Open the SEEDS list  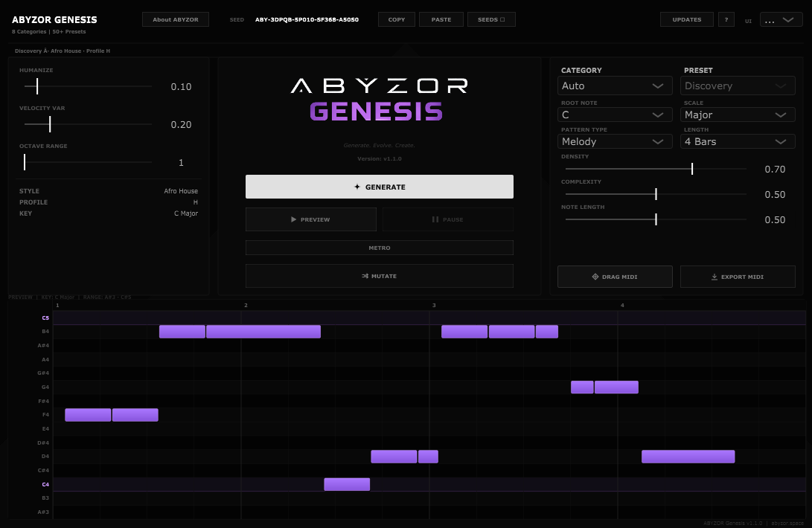tap(491, 19)
